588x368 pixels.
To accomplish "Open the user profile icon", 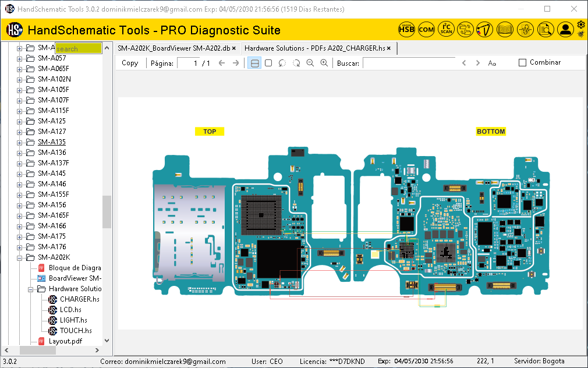I will tap(565, 29).
